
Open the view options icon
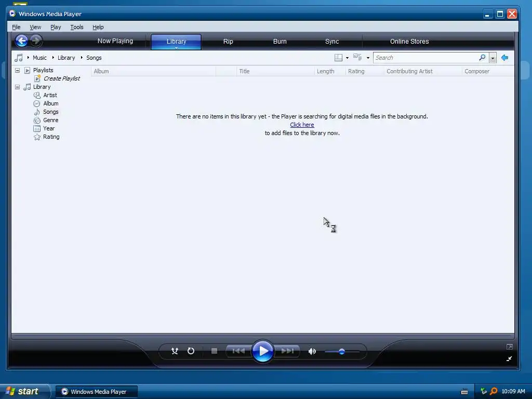pos(357,57)
